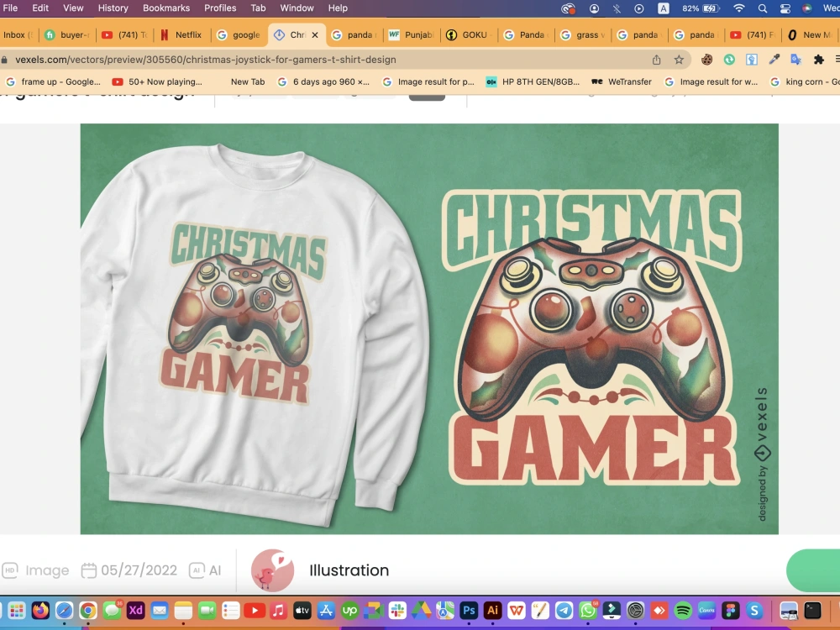Open the Illustration author profile link
This screenshot has width=840, height=630.
349,570
